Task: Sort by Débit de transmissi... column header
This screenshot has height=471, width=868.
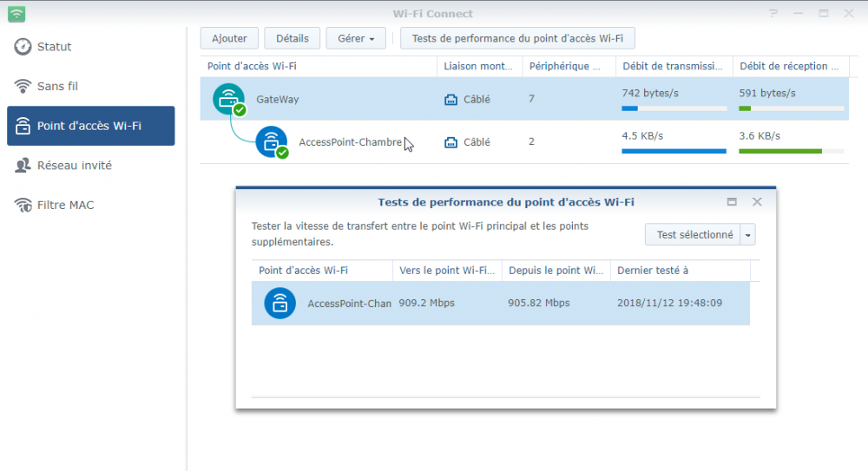Action: coord(674,66)
